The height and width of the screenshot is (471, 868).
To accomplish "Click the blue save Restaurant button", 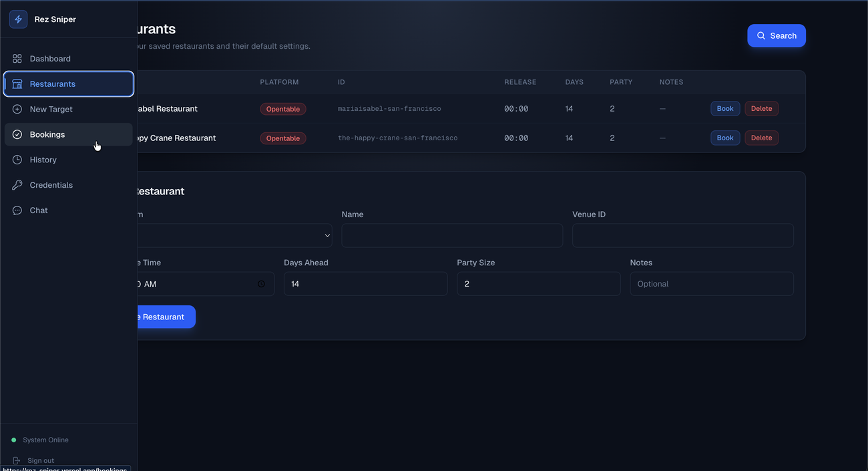I will [x=166, y=317].
